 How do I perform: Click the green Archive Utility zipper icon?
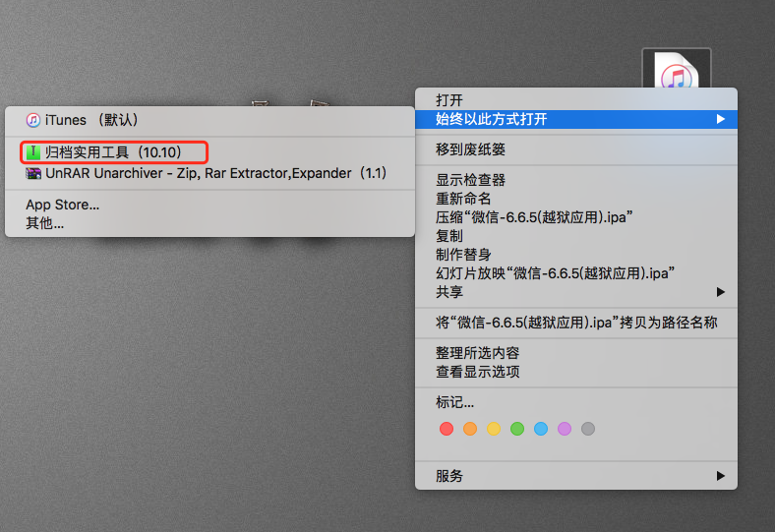tap(33, 152)
